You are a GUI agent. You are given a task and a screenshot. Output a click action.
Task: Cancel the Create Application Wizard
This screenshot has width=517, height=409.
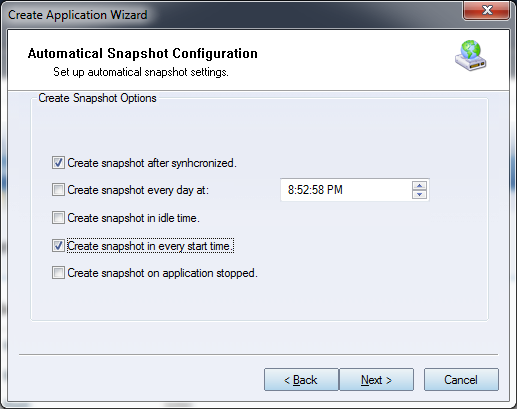[461, 380]
